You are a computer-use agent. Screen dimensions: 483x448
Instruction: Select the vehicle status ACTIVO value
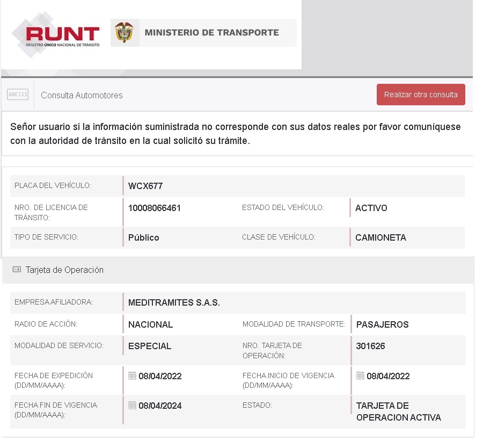tap(371, 208)
